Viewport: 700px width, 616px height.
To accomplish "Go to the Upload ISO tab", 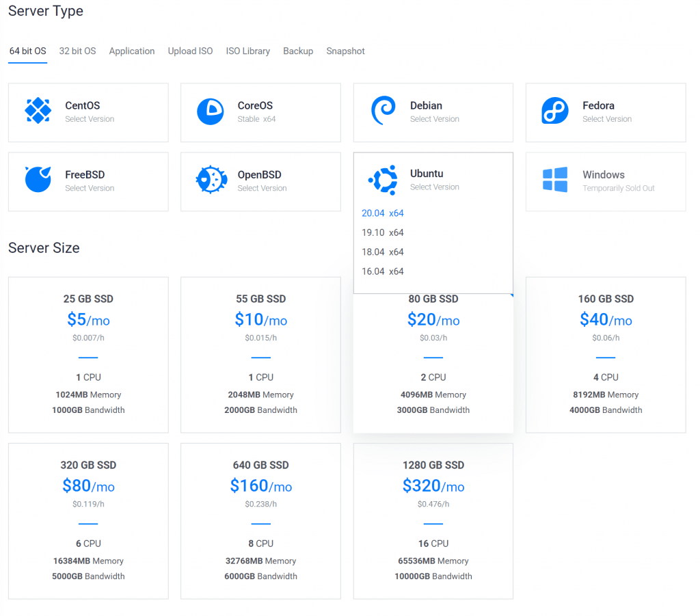I will [190, 51].
